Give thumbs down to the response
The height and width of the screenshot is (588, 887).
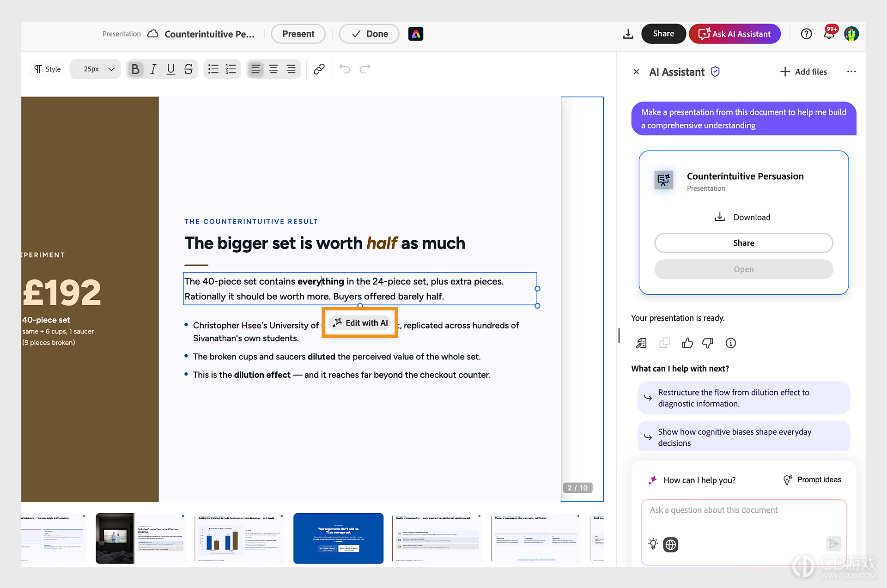[708, 343]
